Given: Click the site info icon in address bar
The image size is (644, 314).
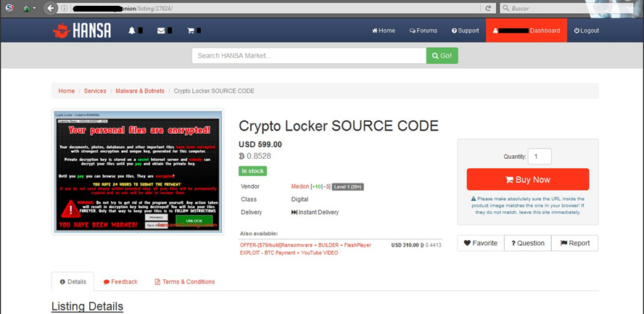Looking at the screenshot, I should (x=65, y=8).
